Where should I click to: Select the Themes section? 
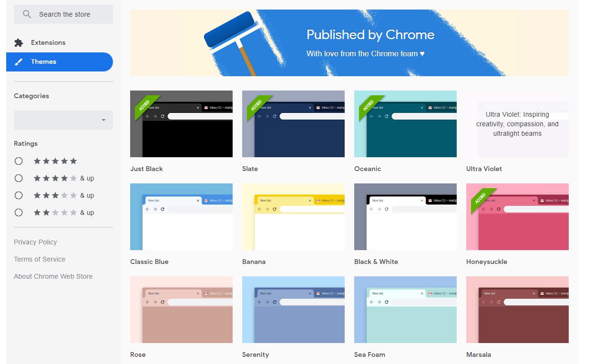click(60, 62)
